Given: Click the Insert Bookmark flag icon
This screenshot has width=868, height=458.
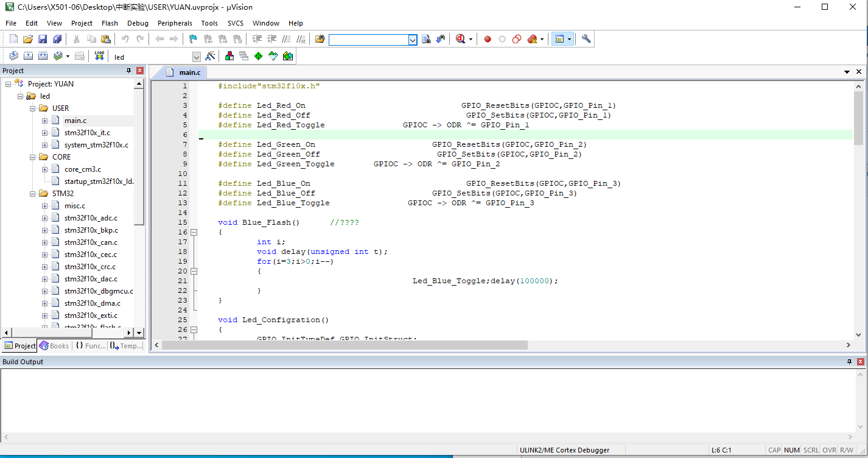Looking at the screenshot, I should [x=193, y=39].
